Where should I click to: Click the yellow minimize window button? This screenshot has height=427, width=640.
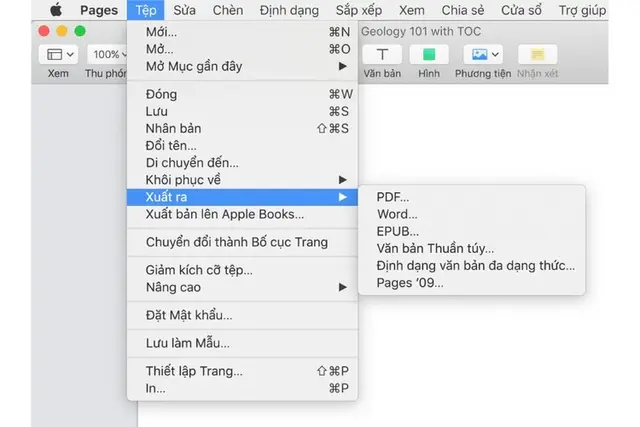(62, 31)
